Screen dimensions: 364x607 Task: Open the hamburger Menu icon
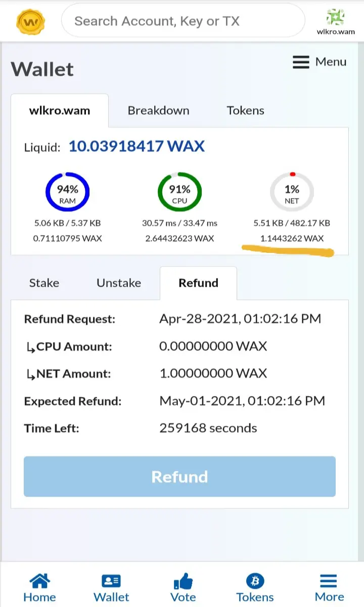301,62
